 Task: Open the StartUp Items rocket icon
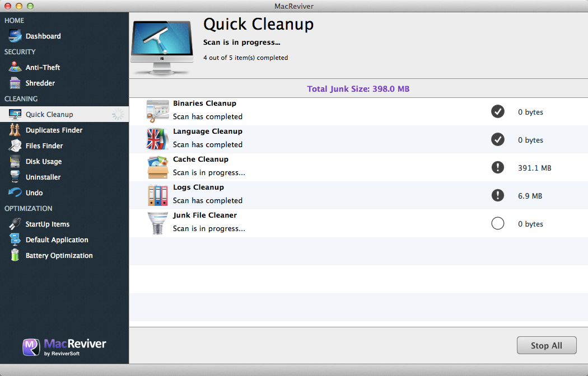[x=15, y=224]
